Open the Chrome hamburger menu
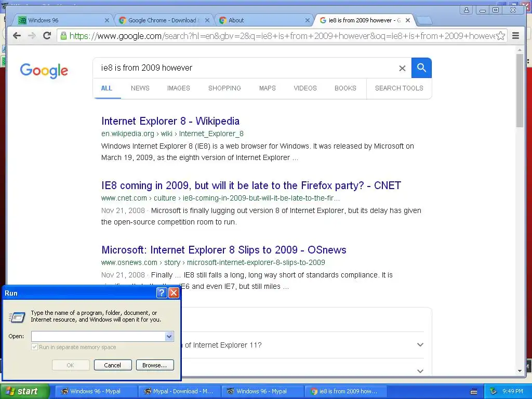This screenshot has width=532, height=399. (515, 36)
